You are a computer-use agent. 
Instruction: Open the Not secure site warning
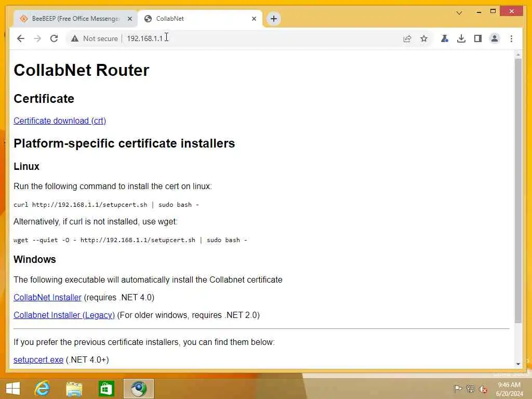[95, 38]
